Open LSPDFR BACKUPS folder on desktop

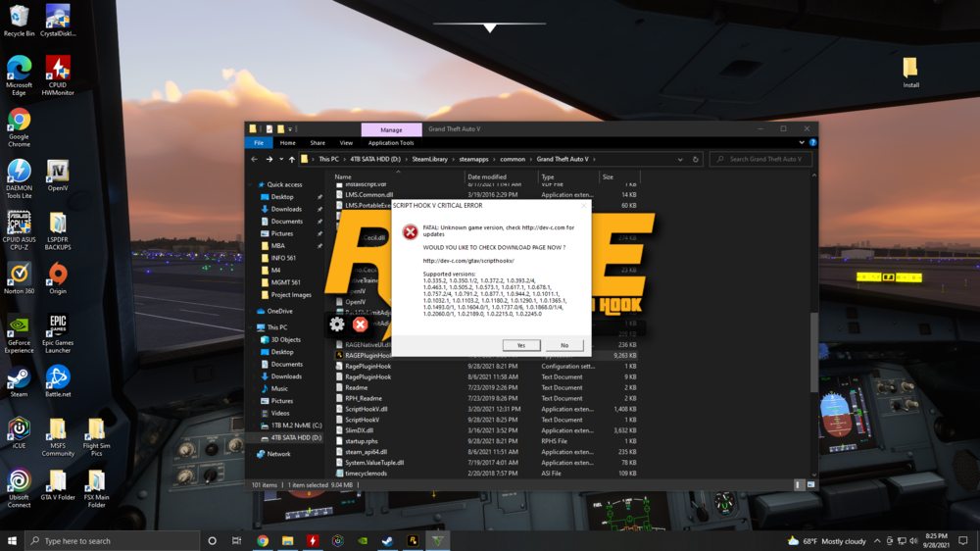(x=58, y=230)
